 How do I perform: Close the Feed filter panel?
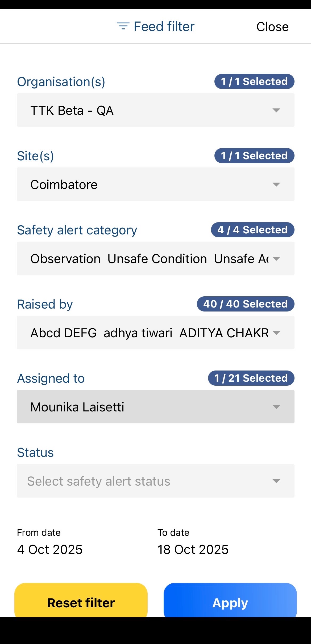tap(272, 27)
